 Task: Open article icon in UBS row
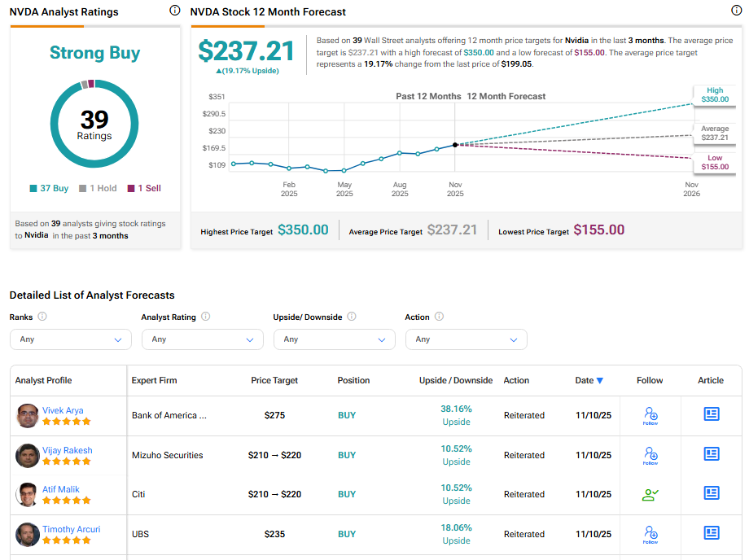point(711,533)
